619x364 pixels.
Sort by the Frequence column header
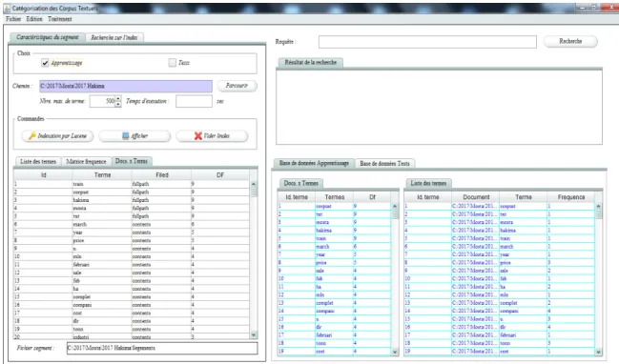pyautogui.click(x=571, y=197)
